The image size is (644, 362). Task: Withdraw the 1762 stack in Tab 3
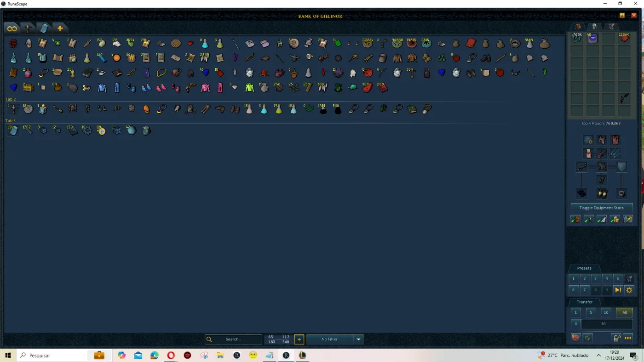click(x=28, y=131)
